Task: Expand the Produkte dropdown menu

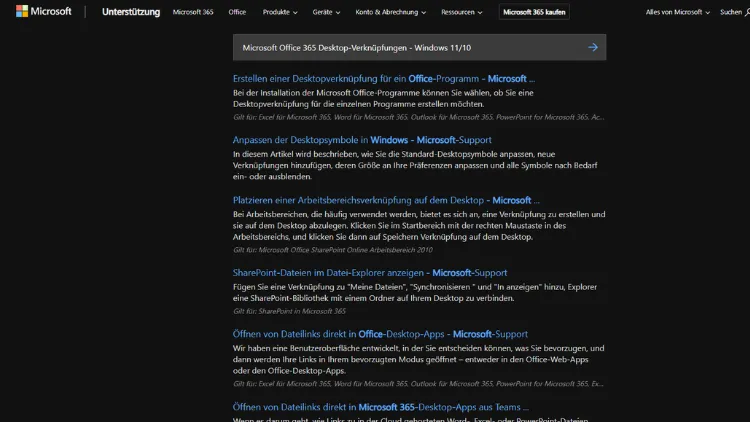Action: click(x=280, y=12)
